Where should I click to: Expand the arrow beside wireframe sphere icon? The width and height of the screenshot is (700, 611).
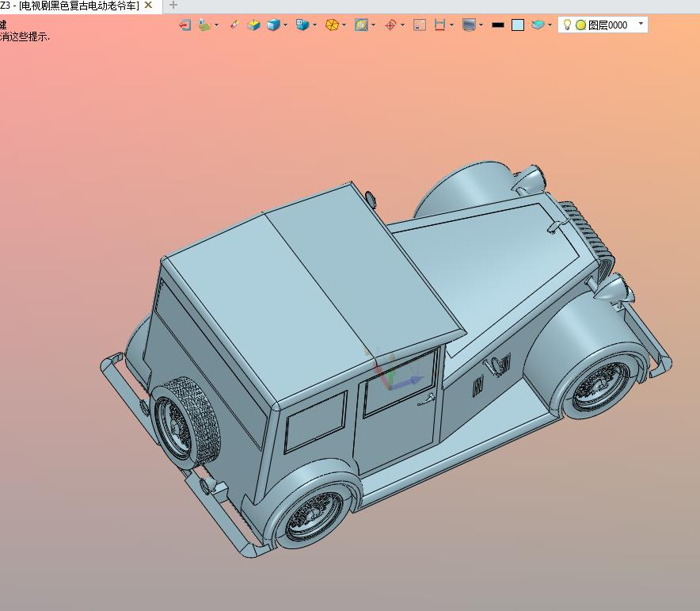344,25
